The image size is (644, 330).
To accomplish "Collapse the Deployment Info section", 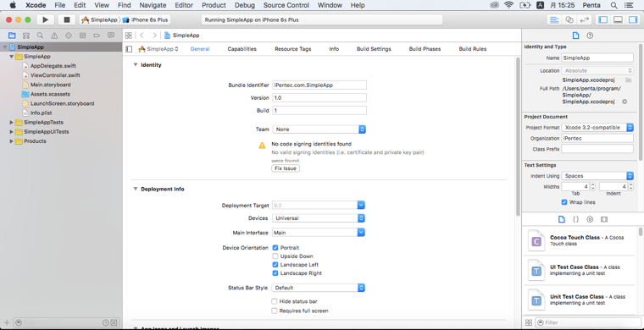I will point(135,189).
